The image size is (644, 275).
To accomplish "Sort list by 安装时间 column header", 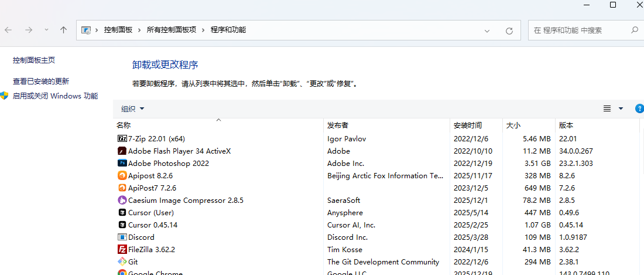I will click(x=467, y=125).
